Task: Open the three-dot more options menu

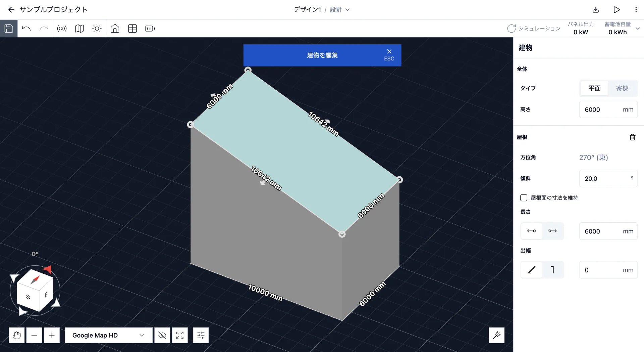Action: point(636,10)
